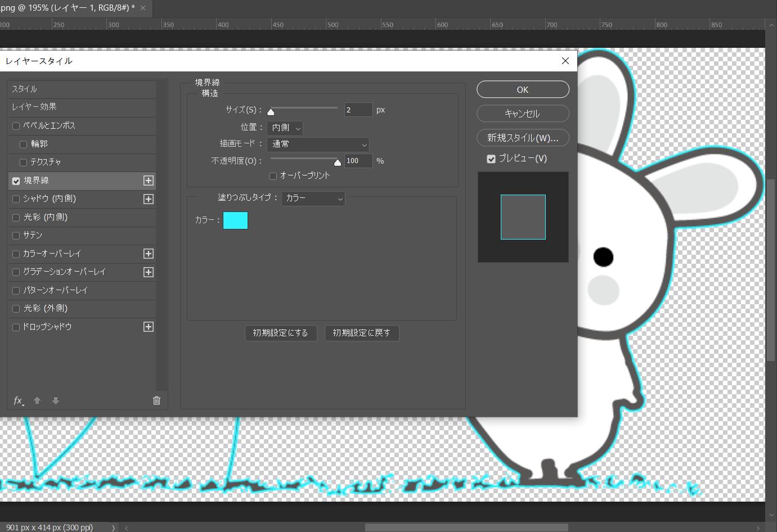Click plus icon beside カラーオーバーレイ
This screenshot has width=777, height=532.
coord(149,254)
